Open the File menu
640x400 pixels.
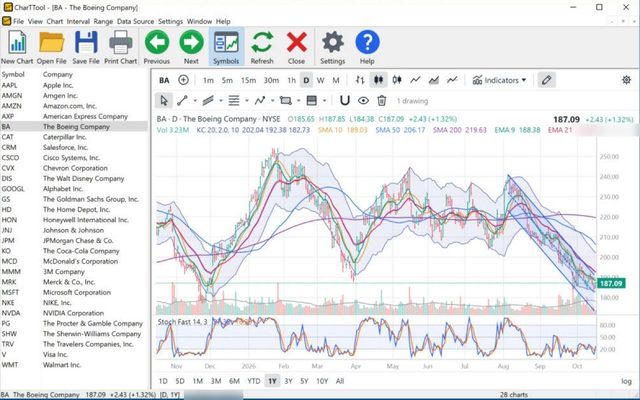pyautogui.click(x=18, y=21)
